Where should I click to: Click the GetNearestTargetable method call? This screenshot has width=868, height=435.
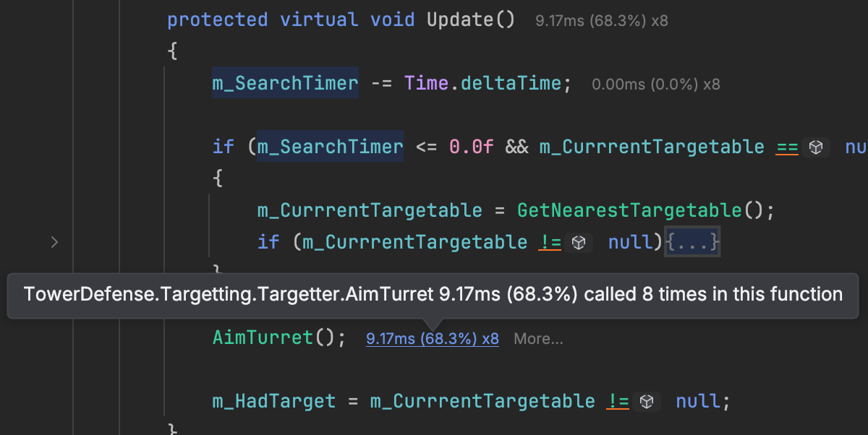tap(629, 210)
